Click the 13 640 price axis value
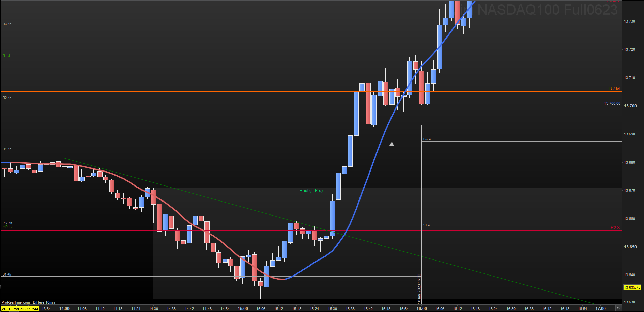The image size is (644, 312). click(x=630, y=275)
